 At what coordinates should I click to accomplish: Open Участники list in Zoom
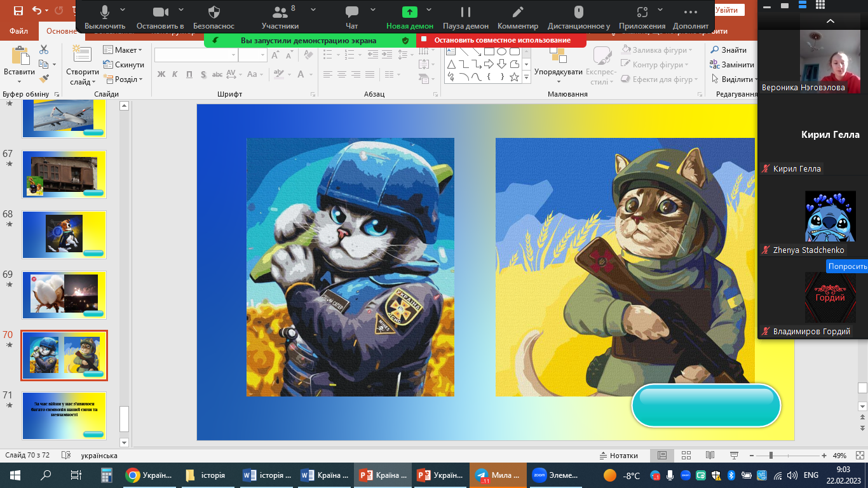[280, 17]
